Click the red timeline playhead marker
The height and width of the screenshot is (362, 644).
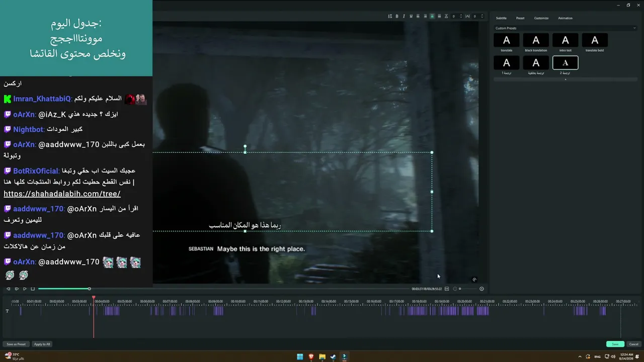pyautogui.click(x=94, y=298)
